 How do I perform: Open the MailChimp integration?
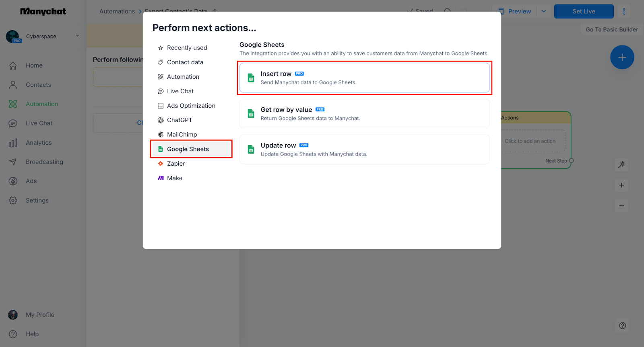(x=182, y=135)
